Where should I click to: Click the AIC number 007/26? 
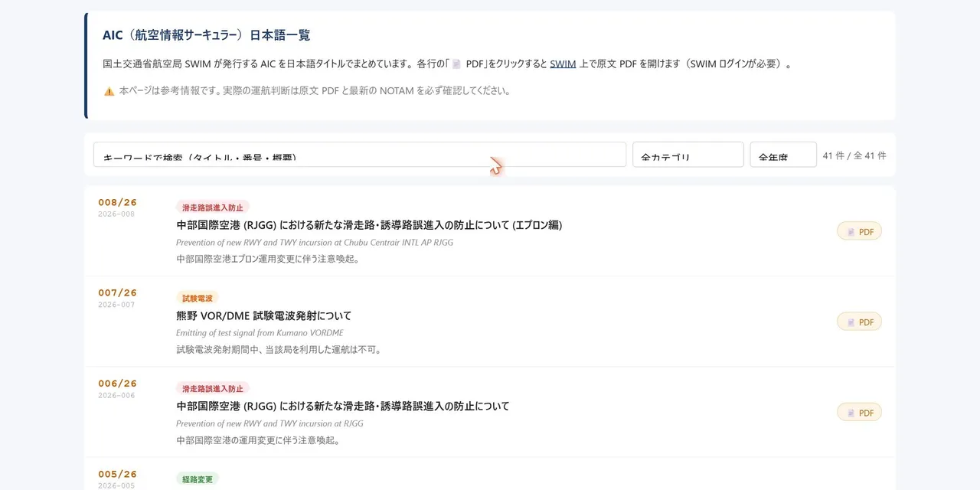pyautogui.click(x=117, y=292)
